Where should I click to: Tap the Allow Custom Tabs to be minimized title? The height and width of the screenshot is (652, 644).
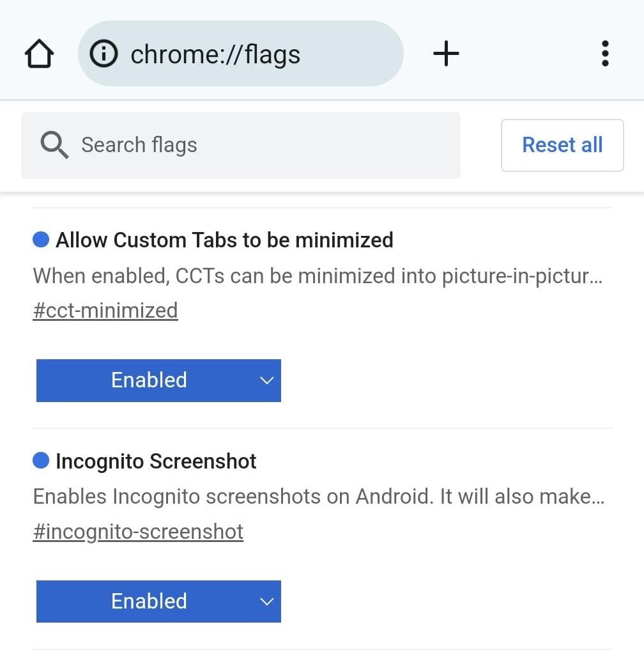click(x=224, y=240)
